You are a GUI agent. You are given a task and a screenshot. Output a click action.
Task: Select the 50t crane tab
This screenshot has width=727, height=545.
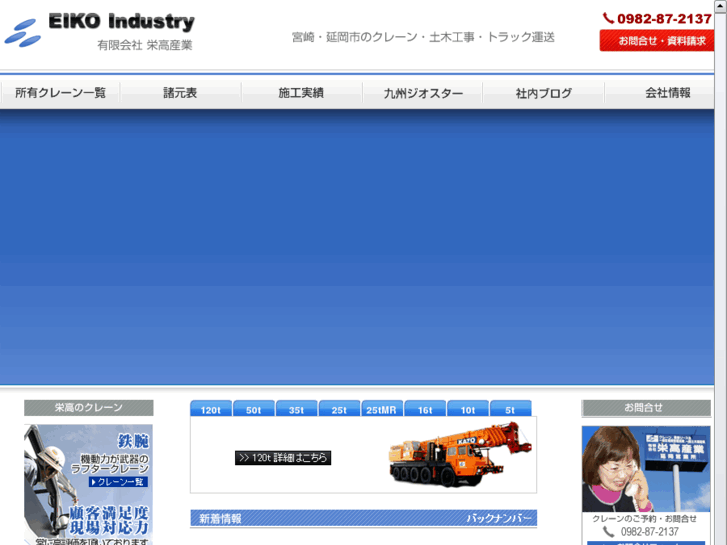pyautogui.click(x=254, y=409)
